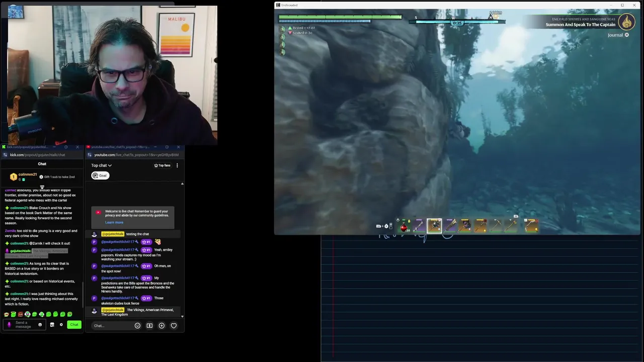
Task: Click the Enshrouded window title bar icon
Action: point(278,5)
